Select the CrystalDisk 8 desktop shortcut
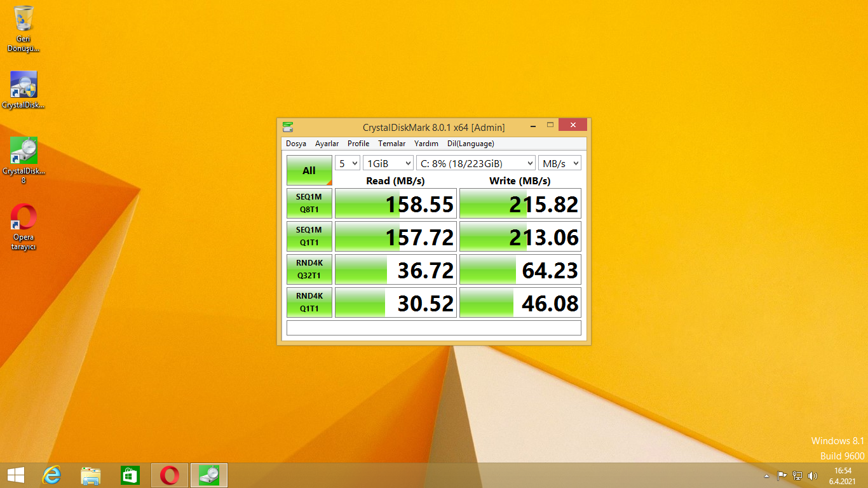The image size is (868, 488). [24, 161]
